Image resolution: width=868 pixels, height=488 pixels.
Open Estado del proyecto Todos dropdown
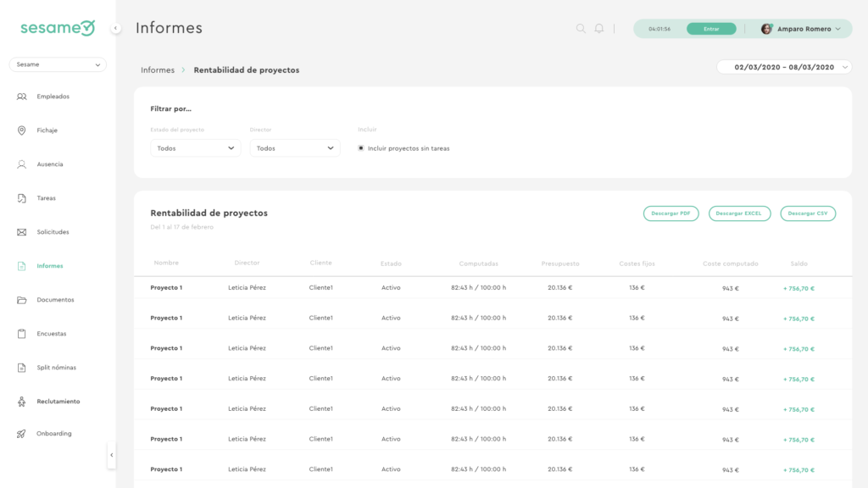coord(196,148)
